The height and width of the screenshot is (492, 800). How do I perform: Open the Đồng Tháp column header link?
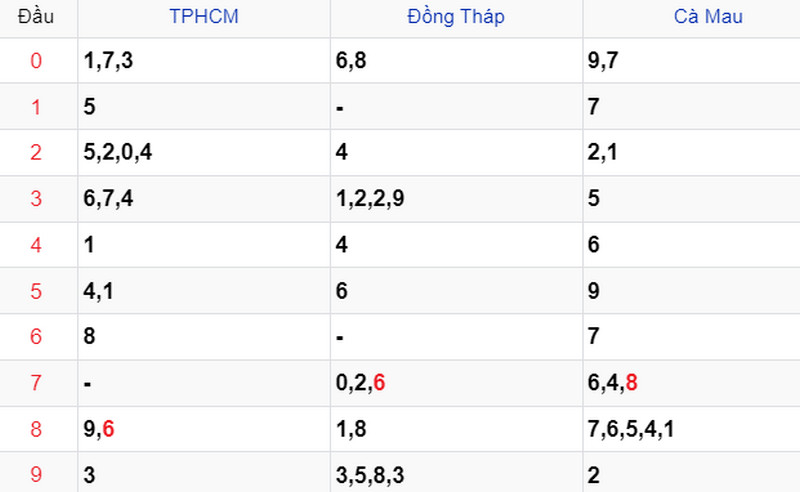point(456,16)
